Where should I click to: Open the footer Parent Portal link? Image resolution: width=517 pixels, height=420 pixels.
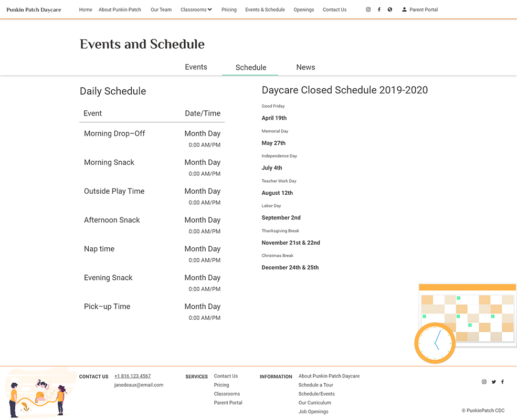(228, 403)
